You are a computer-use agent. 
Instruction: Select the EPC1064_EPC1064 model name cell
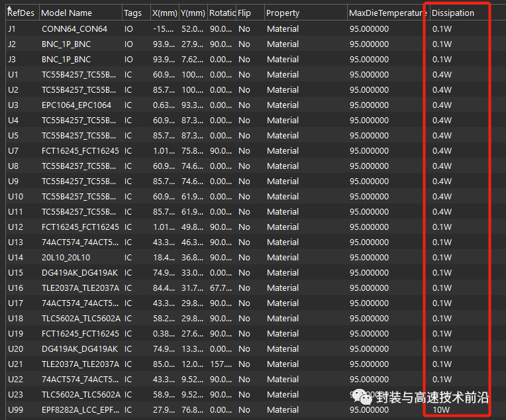click(x=76, y=105)
